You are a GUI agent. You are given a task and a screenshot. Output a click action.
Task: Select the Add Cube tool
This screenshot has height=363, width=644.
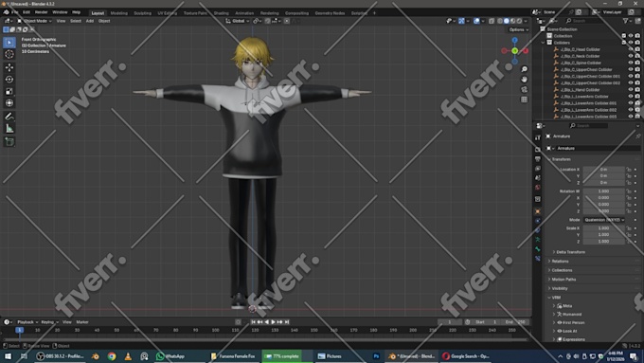9,142
